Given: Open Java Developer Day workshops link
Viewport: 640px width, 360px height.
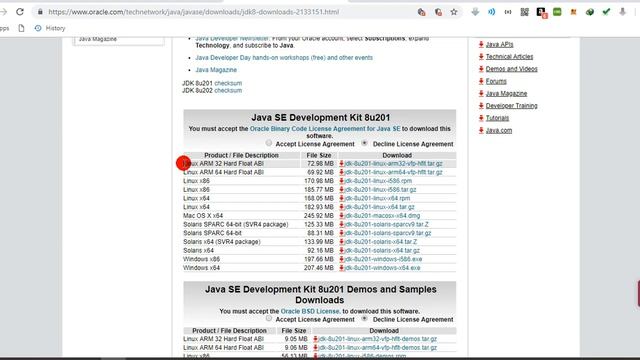Looking at the screenshot, I should pyautogui.click(x=284, y=58).
